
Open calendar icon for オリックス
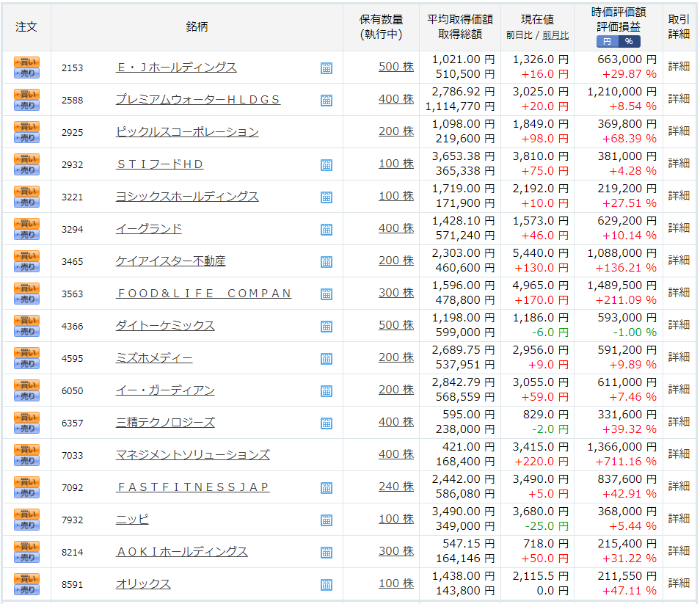click(327, 585)
